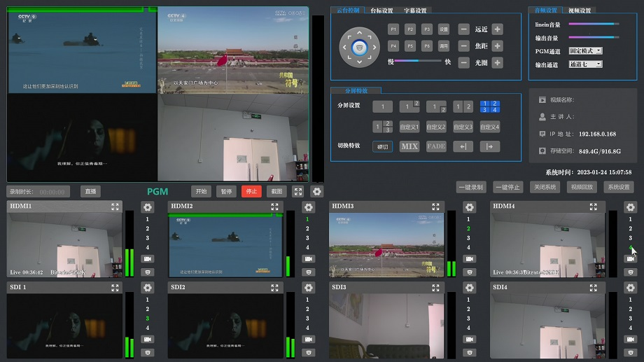Switch to the 视频设置 tab
The image size is (644, 362).
coord(580,11)
